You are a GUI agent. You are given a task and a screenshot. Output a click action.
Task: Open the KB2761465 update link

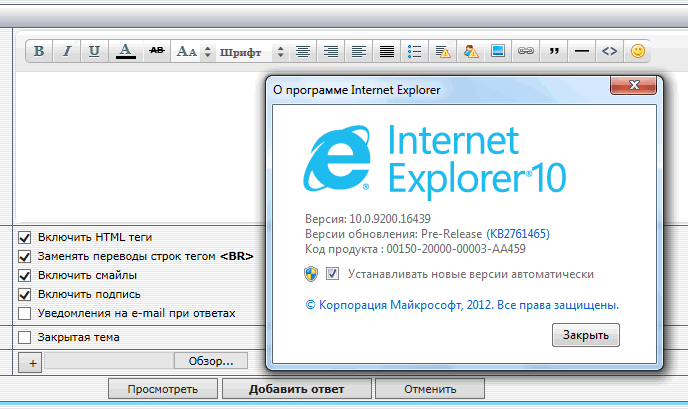tap(518, 233)
